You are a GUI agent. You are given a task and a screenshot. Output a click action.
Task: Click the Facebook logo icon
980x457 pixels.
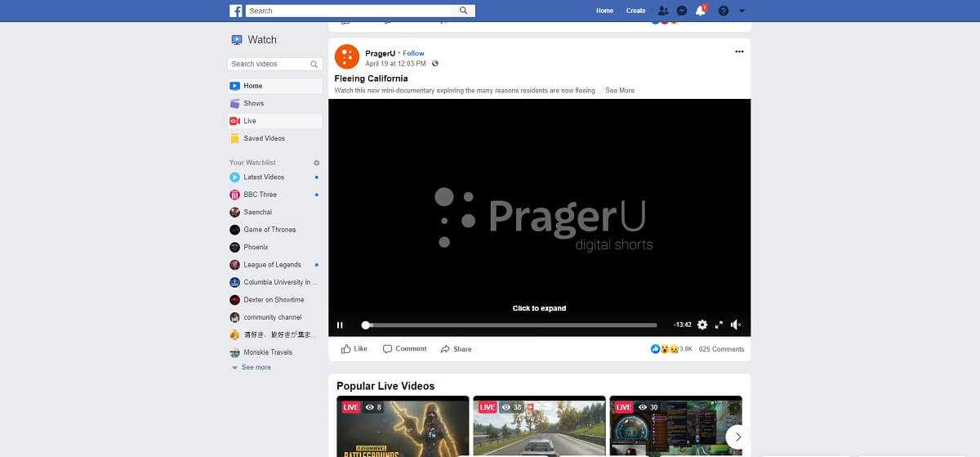pos(236,11)
